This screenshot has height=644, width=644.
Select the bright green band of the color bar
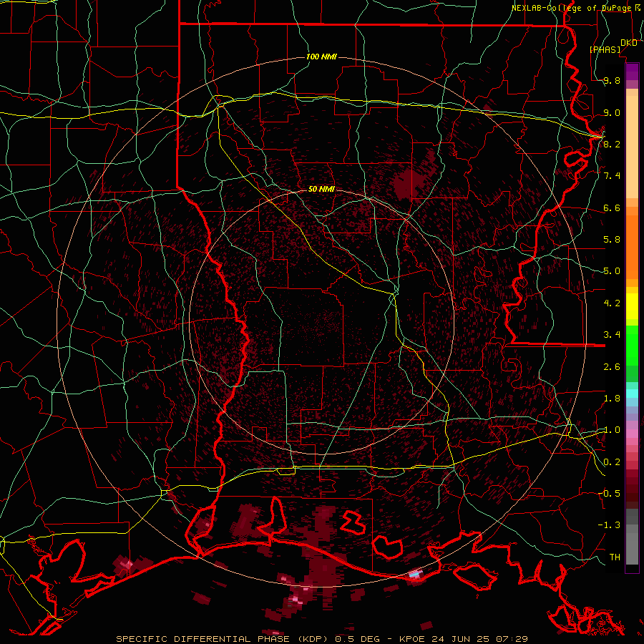632,346
